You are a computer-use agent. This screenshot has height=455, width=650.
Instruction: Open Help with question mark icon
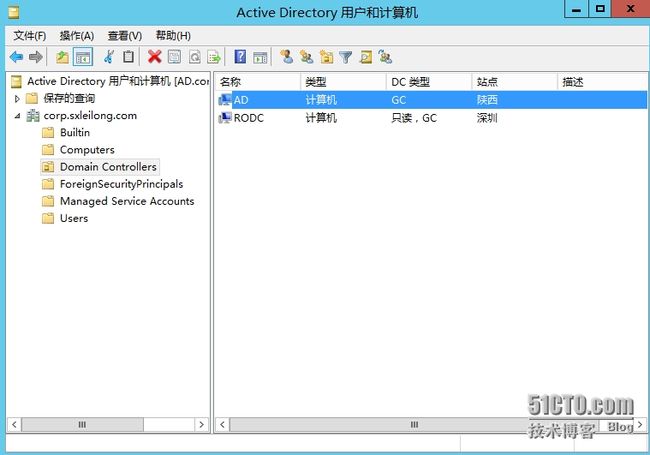pyautogui.click(x=240, y=57)
